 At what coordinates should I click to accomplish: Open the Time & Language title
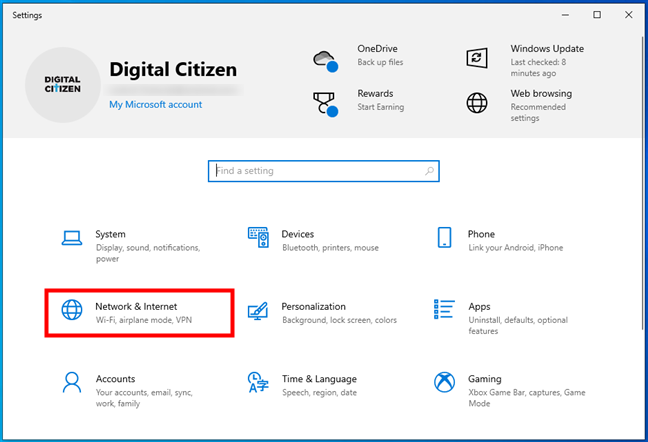(x=319, y=379)
